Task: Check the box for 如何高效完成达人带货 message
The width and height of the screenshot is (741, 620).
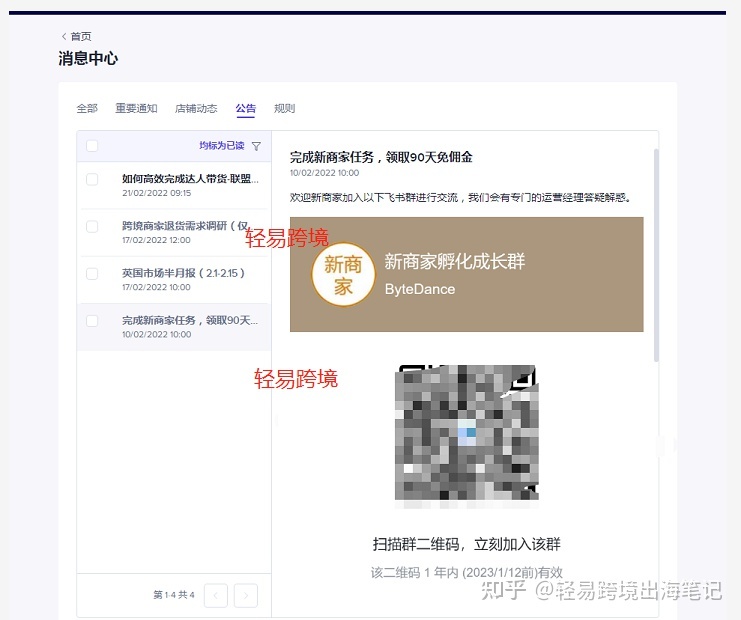Action: [92, 180]
